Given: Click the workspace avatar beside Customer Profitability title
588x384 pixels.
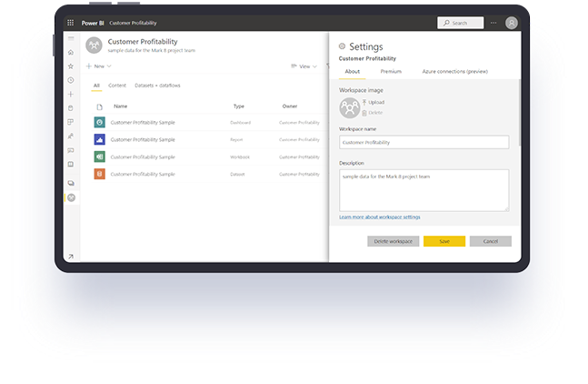Looking at the screenshot, I should (x=94, y=45).
